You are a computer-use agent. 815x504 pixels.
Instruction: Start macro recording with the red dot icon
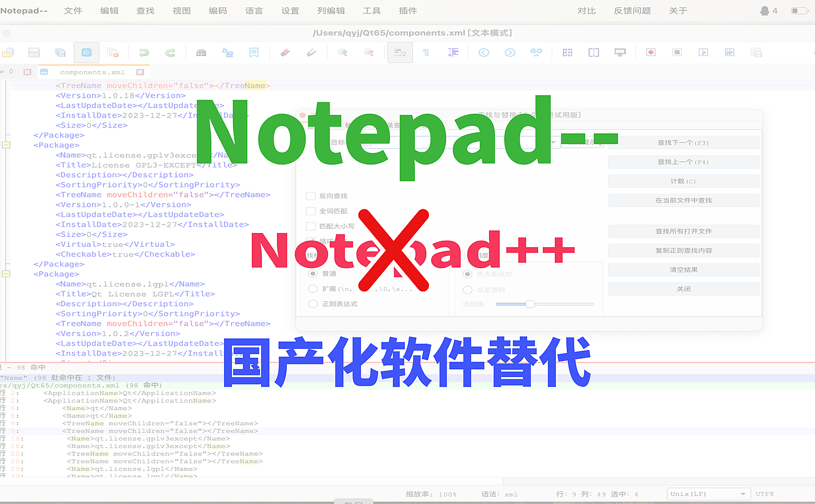coord(651,52)
